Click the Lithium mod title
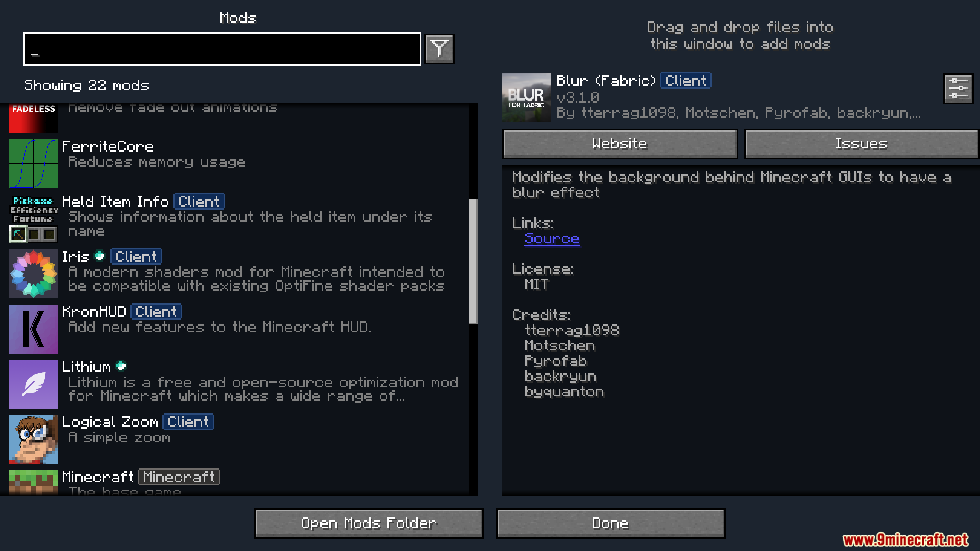The height and width of the screenshot is (551, 980). (86, 367)
